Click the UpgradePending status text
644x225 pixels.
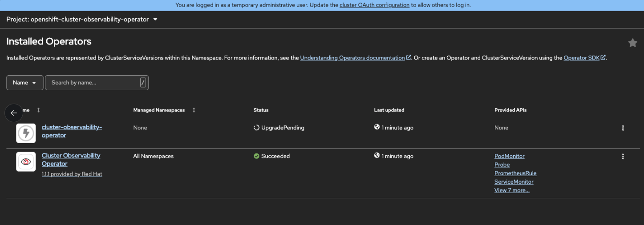pos(283,128)
